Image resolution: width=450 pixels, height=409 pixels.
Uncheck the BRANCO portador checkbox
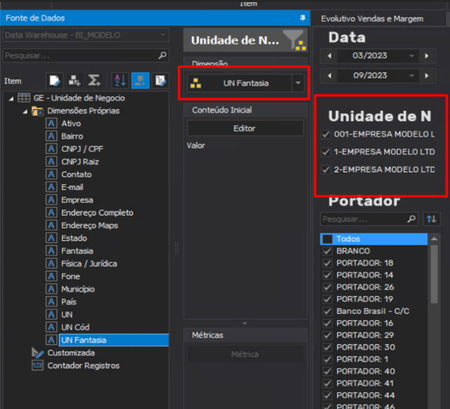pyautogui.click(x=327, y=251)
